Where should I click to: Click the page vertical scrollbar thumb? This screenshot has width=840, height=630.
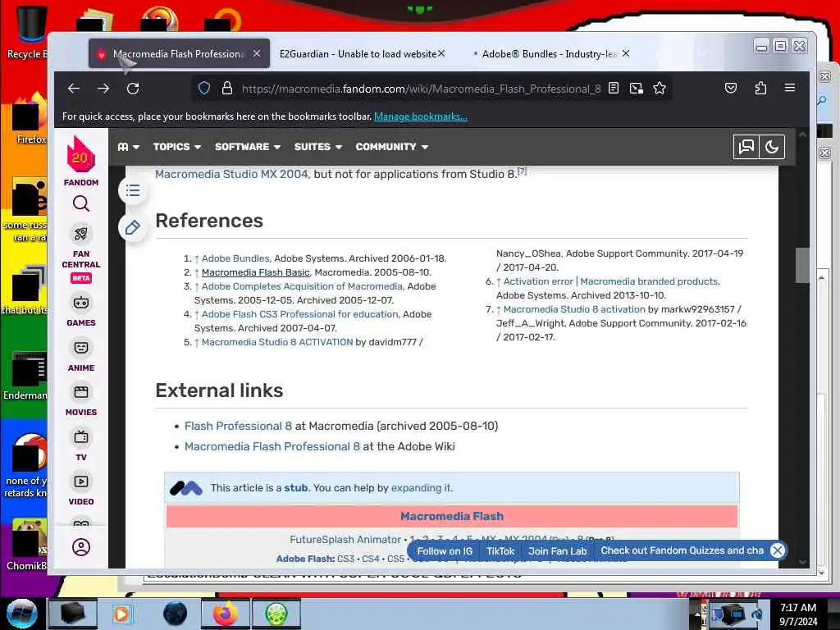(x=802, y=265)
